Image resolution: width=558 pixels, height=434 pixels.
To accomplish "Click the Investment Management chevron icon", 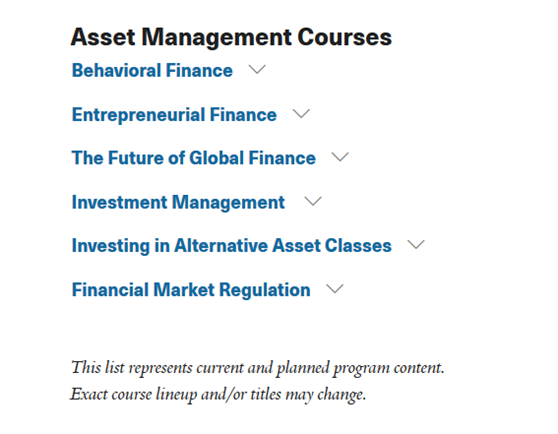I will click(x=313, y=201).
